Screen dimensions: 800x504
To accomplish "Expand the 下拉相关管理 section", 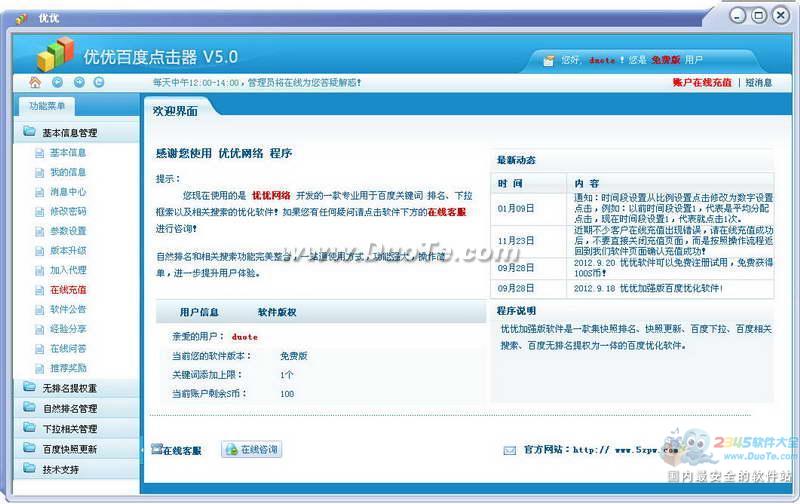I will (69, 429).
